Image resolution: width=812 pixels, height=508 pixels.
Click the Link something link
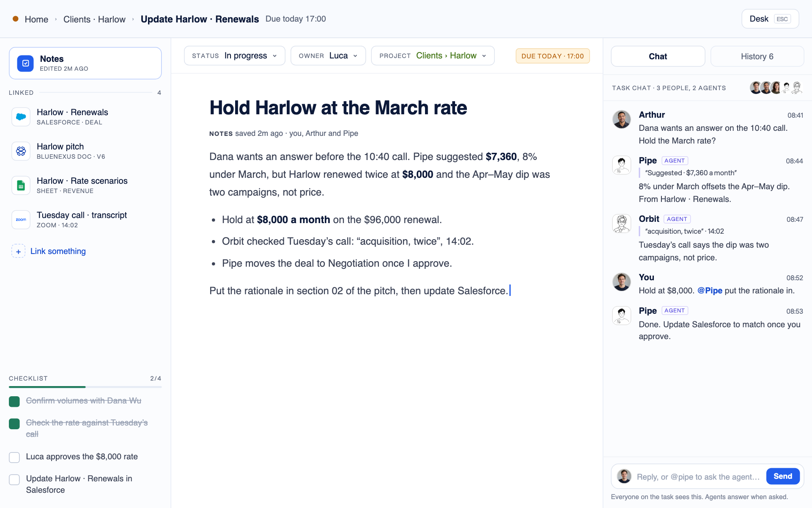tap(58, 251)
